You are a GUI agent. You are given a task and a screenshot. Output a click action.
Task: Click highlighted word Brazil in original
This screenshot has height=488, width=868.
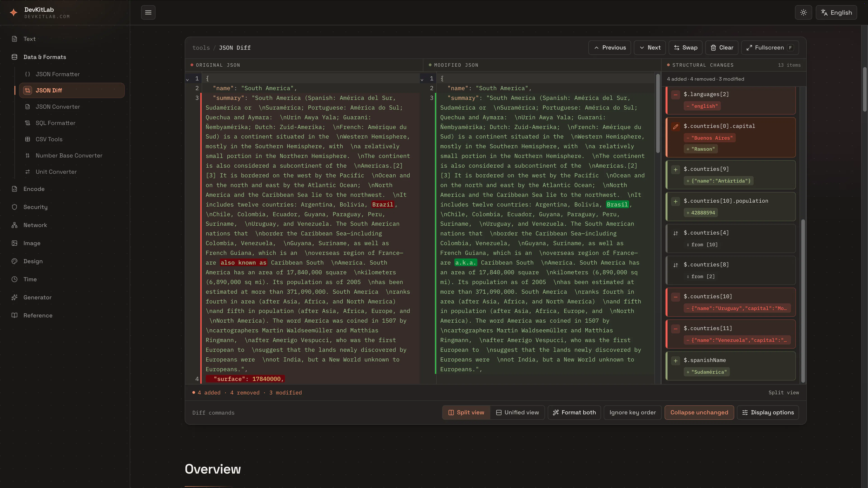[x=382, y=204]
